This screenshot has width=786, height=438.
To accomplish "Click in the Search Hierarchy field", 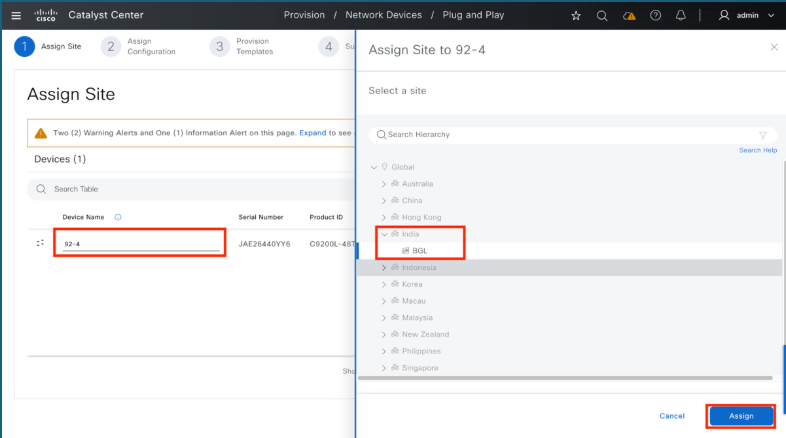I will click(x=572, y=135).
